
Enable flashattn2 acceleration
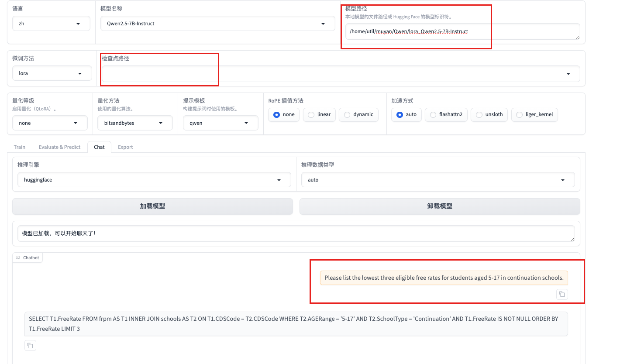click(446, 115)
